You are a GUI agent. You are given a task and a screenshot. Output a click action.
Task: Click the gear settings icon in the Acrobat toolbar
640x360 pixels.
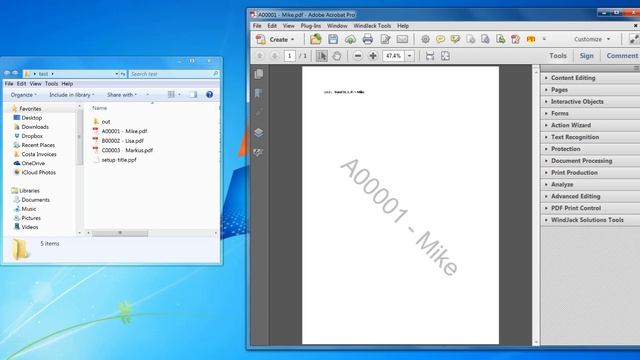[x=425, y=39]
